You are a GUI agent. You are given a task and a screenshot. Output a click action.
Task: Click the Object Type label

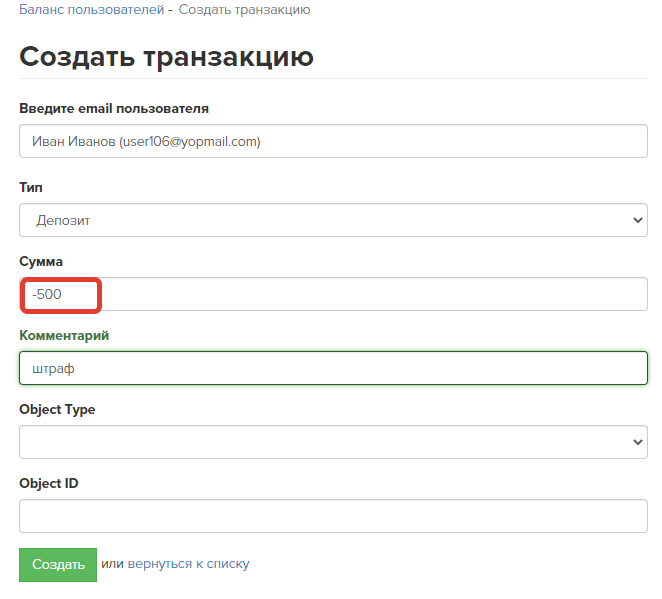tap(57, 409)
